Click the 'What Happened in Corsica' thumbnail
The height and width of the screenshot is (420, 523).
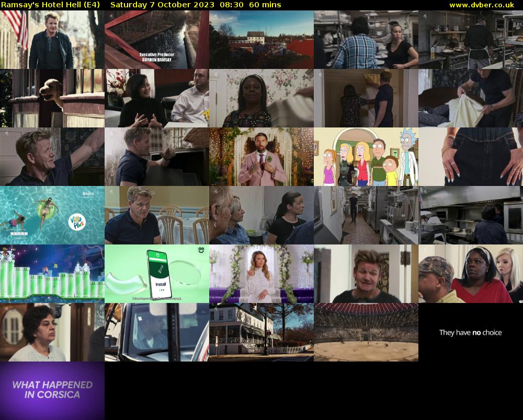52,391
